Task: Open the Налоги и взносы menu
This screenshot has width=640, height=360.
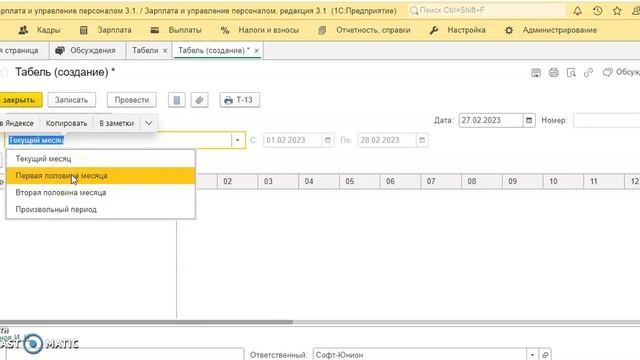Action: [260, 30]
